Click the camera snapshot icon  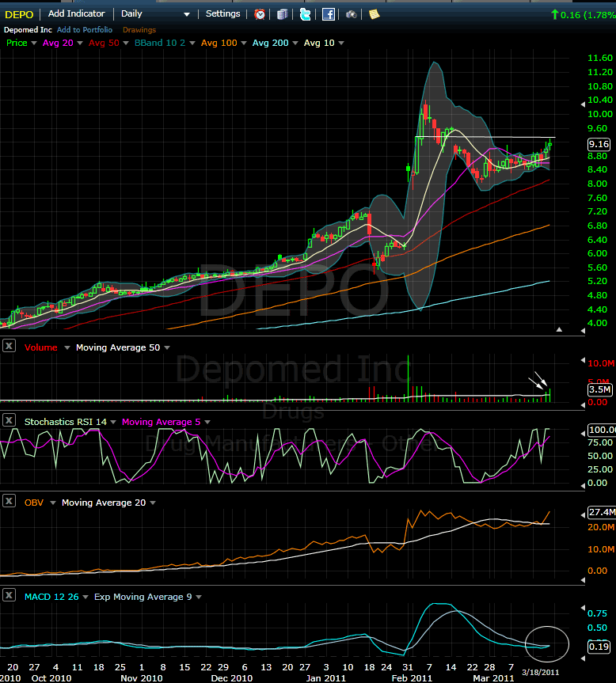point(351,15)
